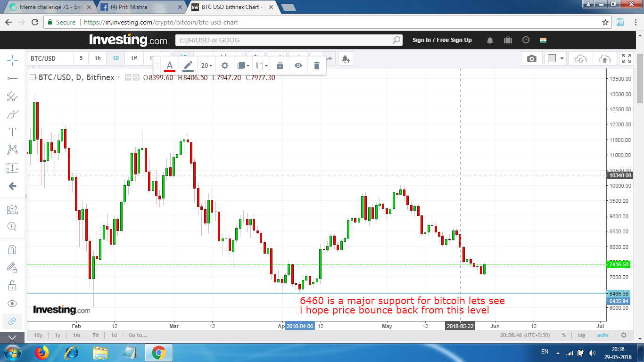Open chart properties gear at bottom right

(624, 335)
